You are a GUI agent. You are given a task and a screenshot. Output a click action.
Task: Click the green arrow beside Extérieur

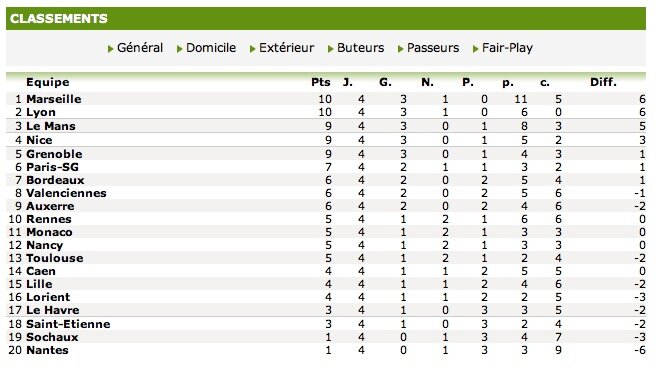pyautogui.click(x=252, y=49)
